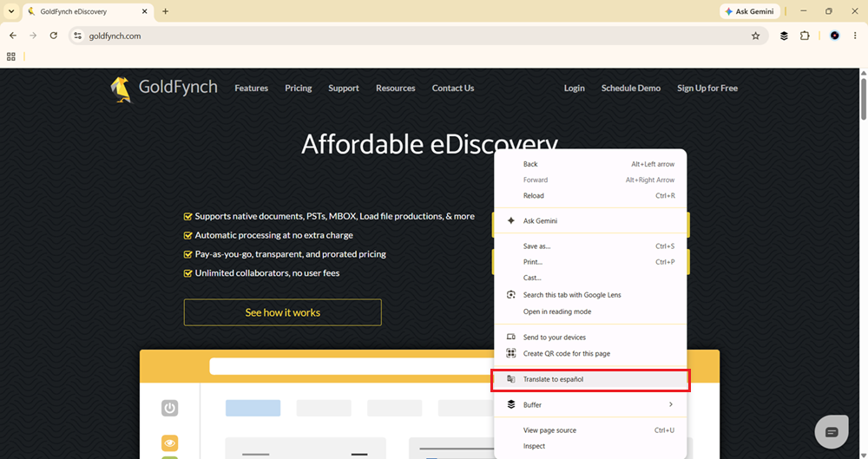Image resolution: width=868 pixels, height=459 pixels.
Task: Click the browser back arrow
Action: 13,36
